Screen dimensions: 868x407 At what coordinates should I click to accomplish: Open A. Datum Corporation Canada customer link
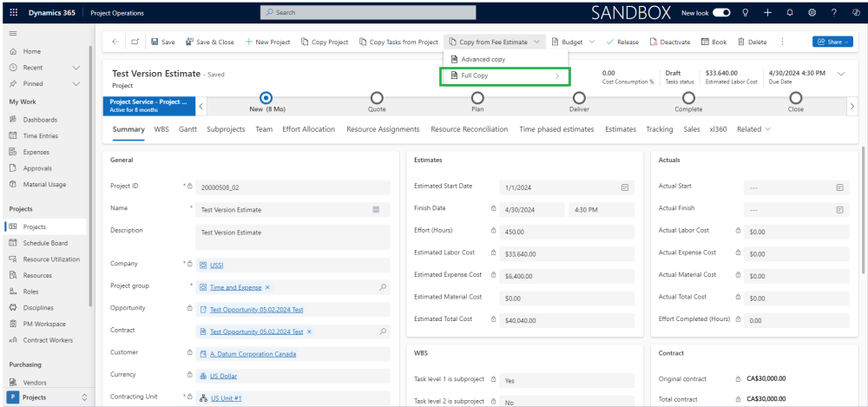coord(253,354)
